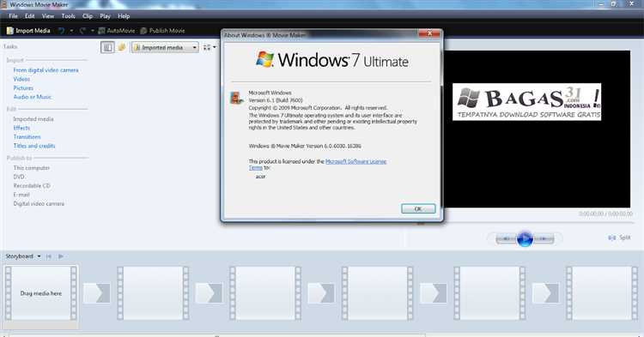Publish to Digital video camera
This screenshot has height=337, width=644.
click(39, 204)
